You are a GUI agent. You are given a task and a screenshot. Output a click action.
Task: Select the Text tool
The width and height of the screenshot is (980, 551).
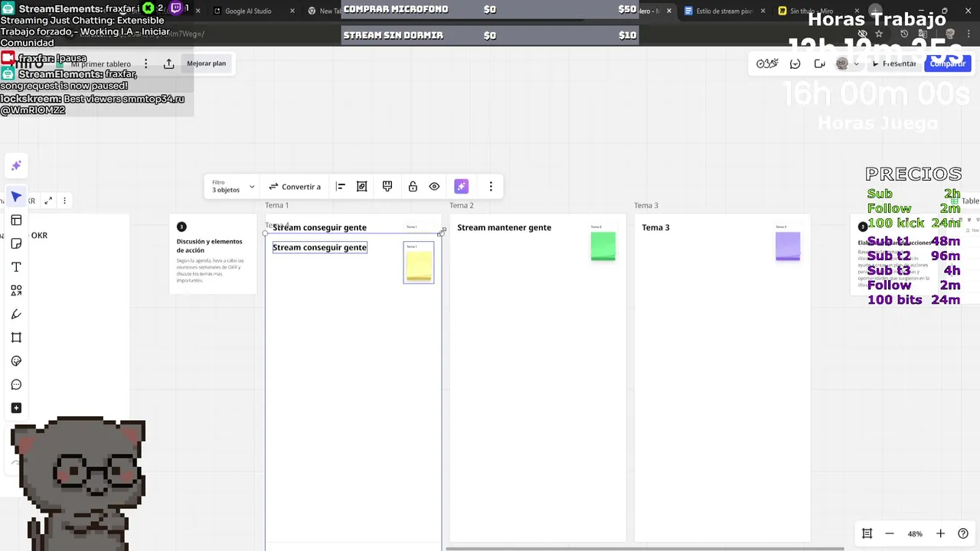pos(16,267)
